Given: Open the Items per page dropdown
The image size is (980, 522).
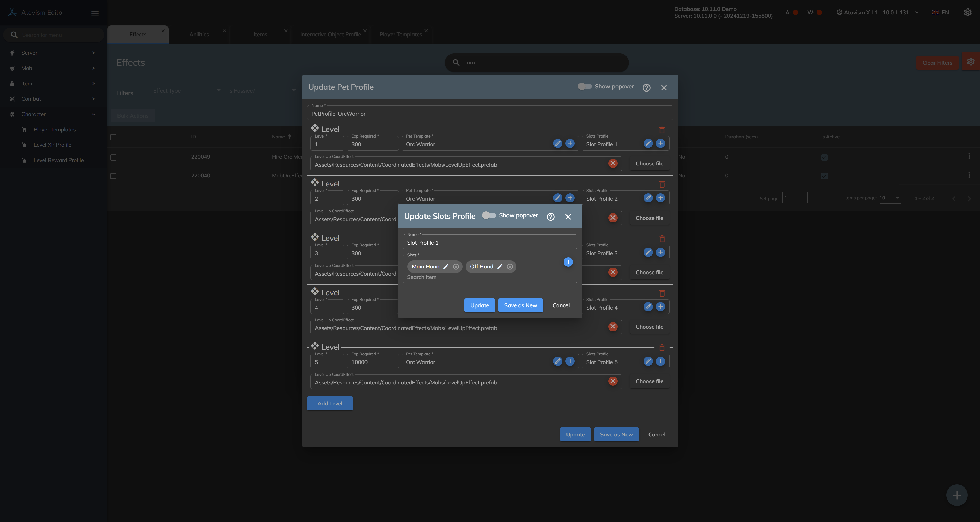Looking at the screenshot, I should point(889,198).
